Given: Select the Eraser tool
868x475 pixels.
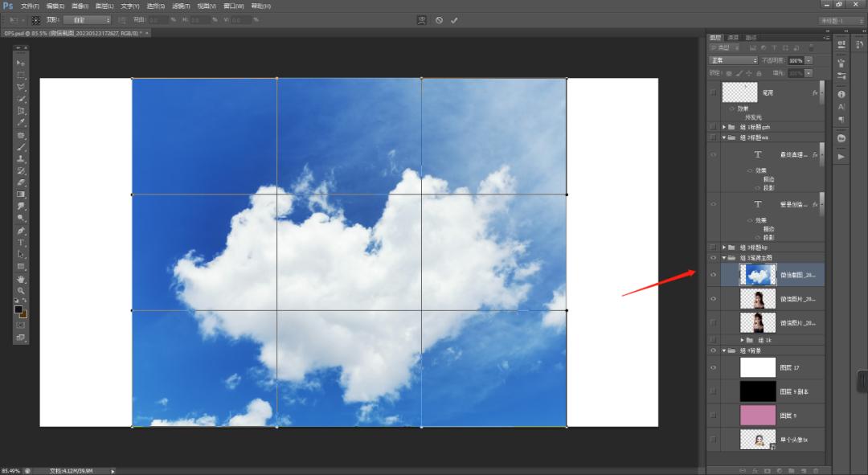Looking at the screenshot, I should tap(21, 182).
